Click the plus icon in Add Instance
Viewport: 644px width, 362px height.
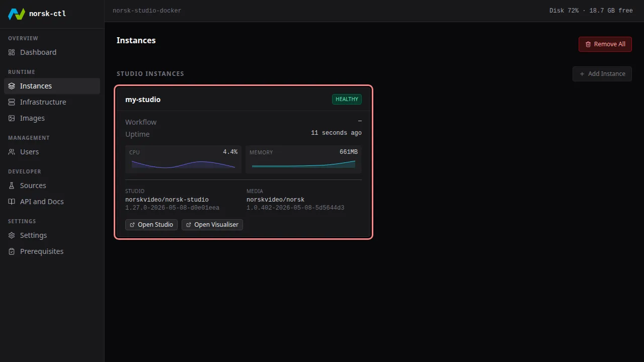[x=582, y=74]
